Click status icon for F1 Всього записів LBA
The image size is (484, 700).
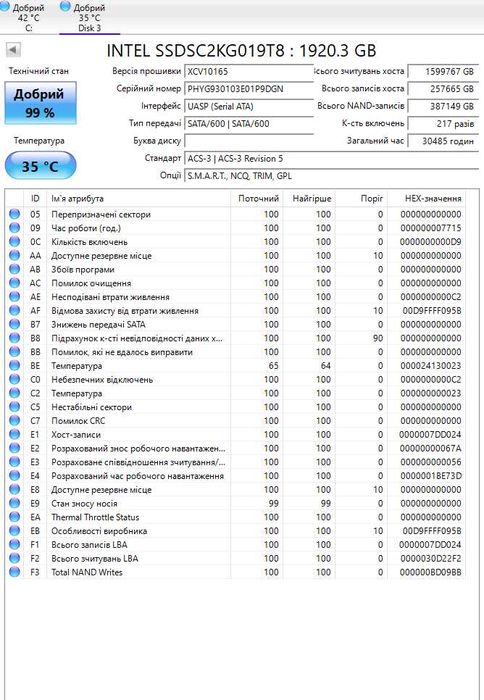(15, 545)
